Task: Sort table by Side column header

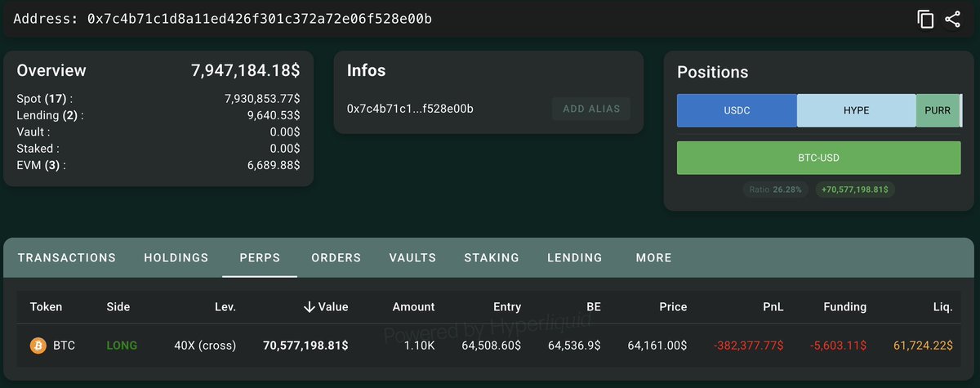Action: tap(118, 307)
